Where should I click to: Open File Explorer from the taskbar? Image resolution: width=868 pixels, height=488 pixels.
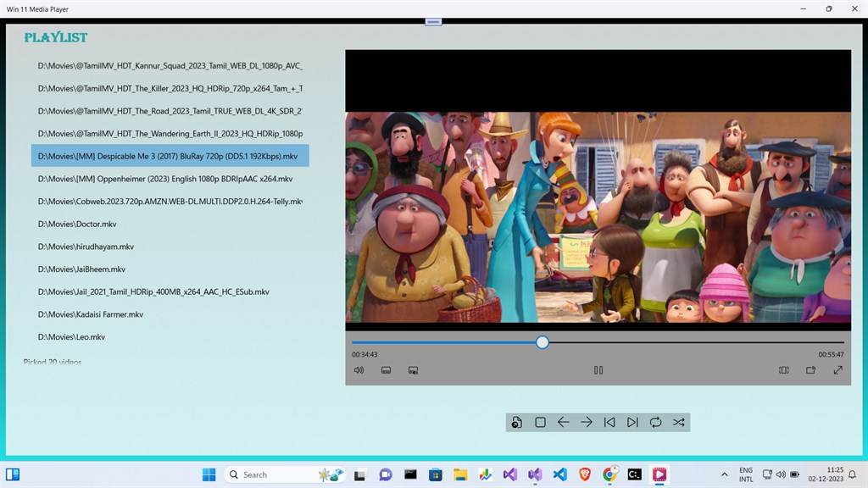point(460,474)
